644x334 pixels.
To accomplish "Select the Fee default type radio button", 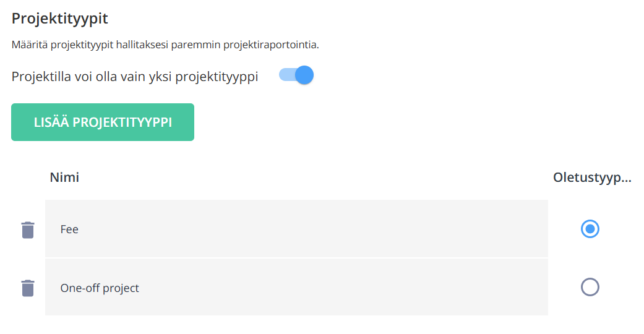I will 590,229.
